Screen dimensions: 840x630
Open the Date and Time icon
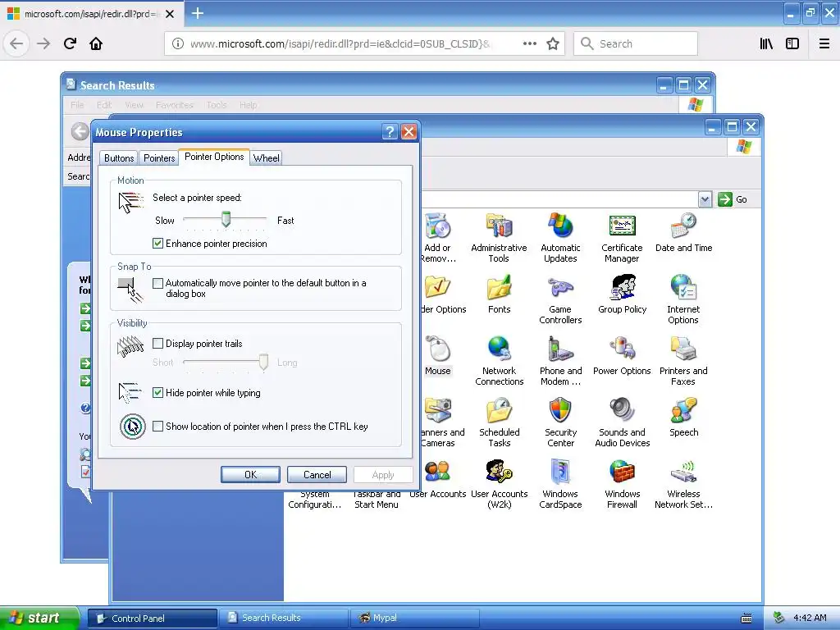tap(683, 232)
